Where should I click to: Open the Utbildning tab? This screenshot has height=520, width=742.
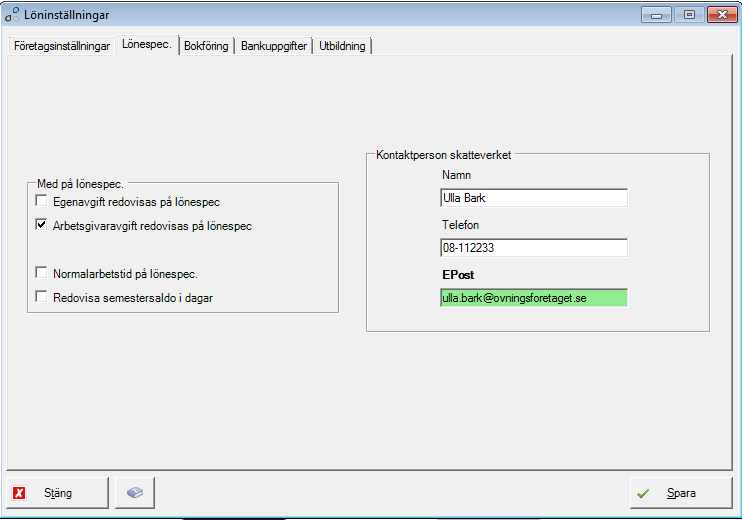click(342, 46)
